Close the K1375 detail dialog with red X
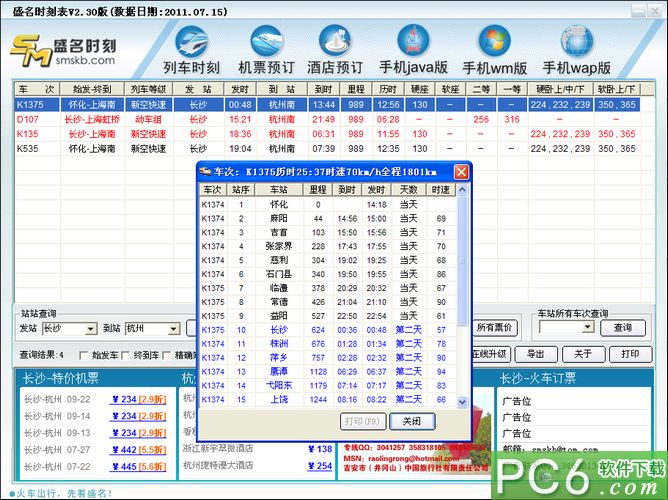This screenshot has height=500, width=668. [461, 172]
